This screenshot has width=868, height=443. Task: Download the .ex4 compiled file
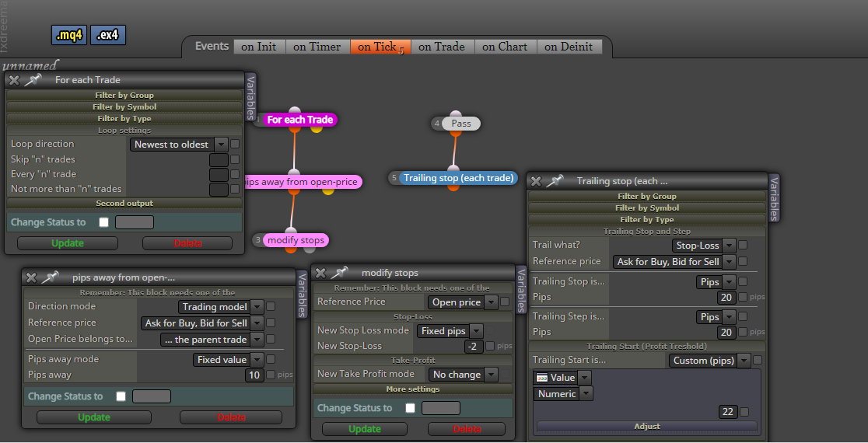(107, 36)
